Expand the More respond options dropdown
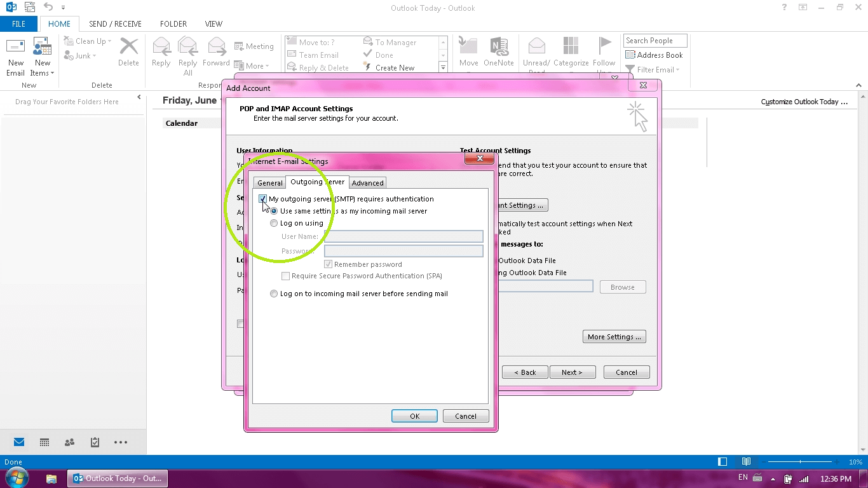The width and height of the screenshot is (868, 488). 252,65
